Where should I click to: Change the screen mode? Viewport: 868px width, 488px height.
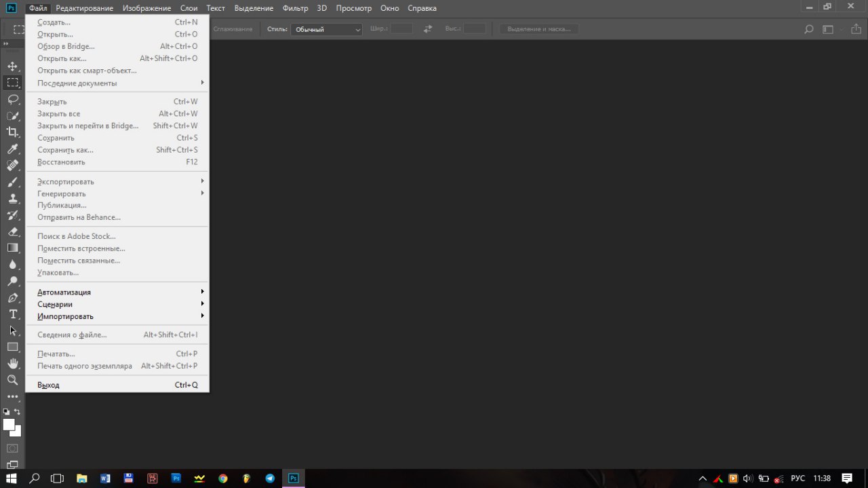point(12,465)
